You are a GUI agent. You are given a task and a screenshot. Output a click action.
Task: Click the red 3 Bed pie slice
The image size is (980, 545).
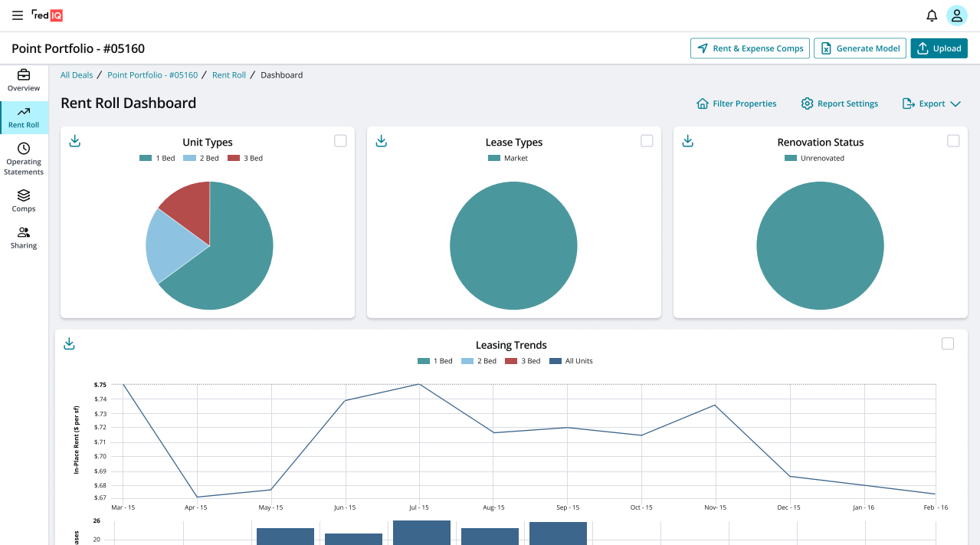[x=190, y=210]
